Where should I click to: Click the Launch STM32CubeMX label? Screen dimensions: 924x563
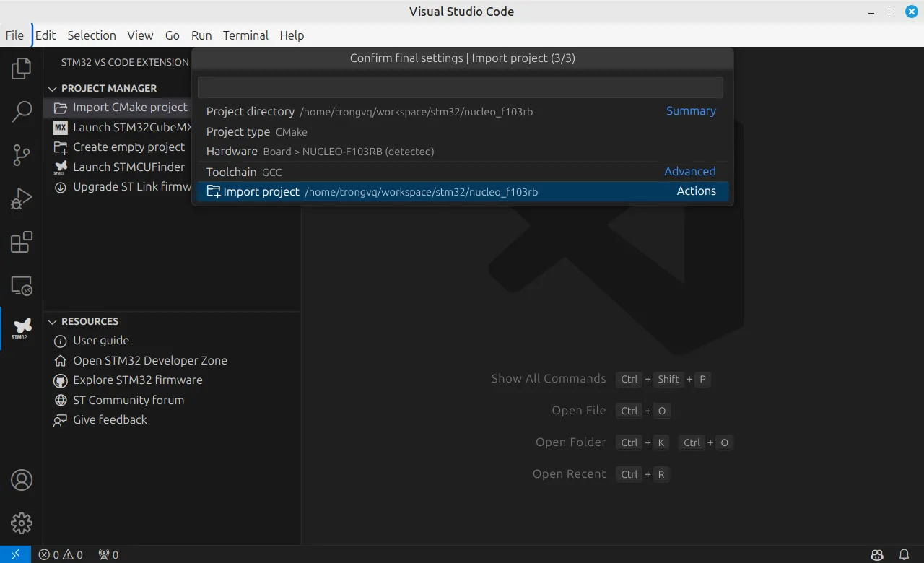click(x=131, y=127)
